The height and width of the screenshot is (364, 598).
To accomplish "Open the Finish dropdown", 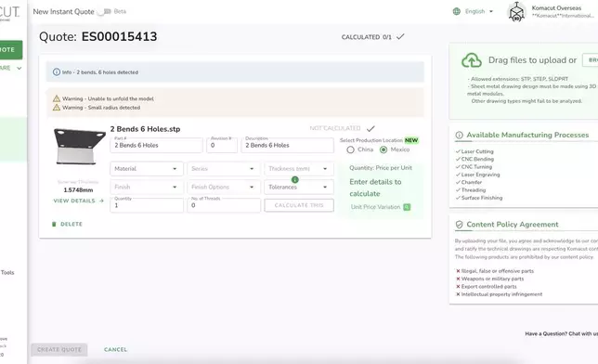I will click(147, 187).
